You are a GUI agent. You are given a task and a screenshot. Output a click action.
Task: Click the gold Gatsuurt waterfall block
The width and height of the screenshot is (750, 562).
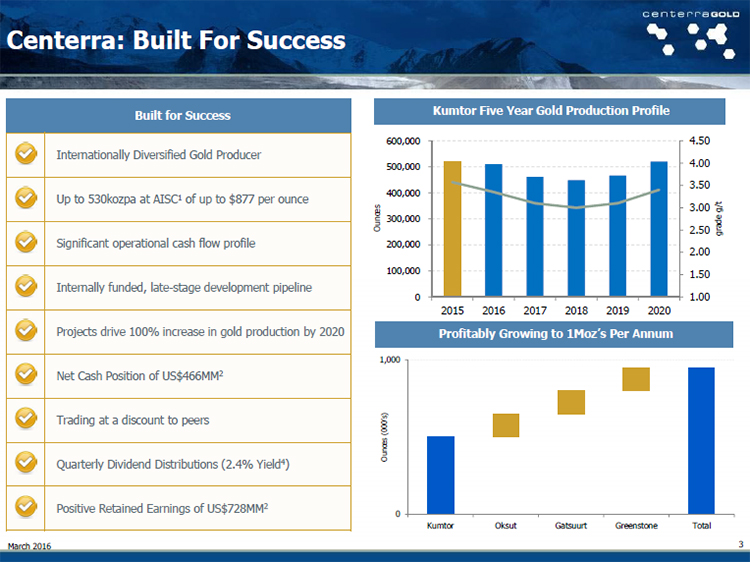point(571,402)
